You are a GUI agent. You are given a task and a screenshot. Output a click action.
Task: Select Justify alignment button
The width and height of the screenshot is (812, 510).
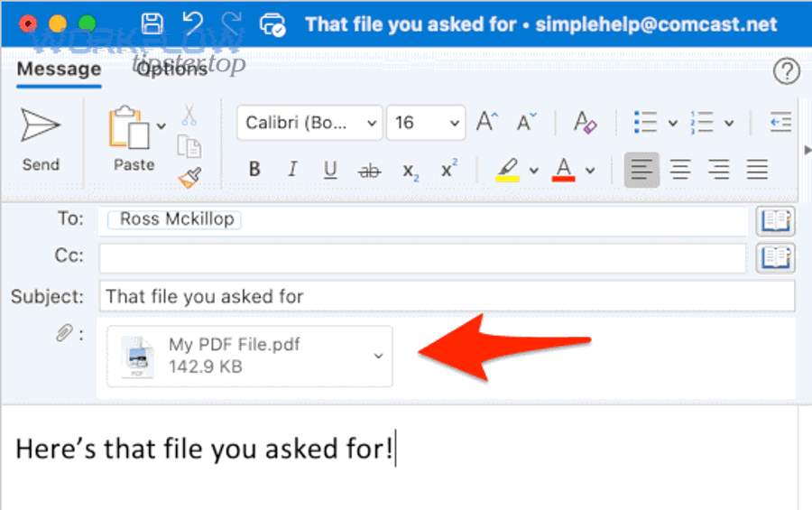click(x=757, y=170)
